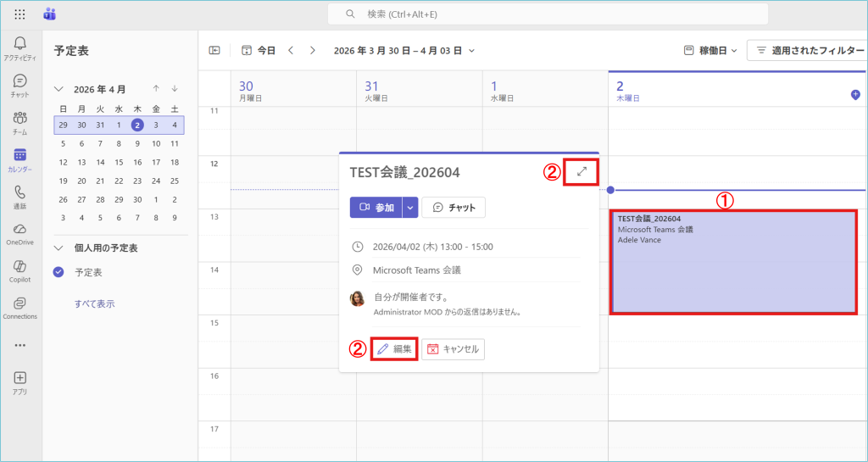
Task: Open the 稼働日 view dropdown
Action: click(x=710, y=50)
